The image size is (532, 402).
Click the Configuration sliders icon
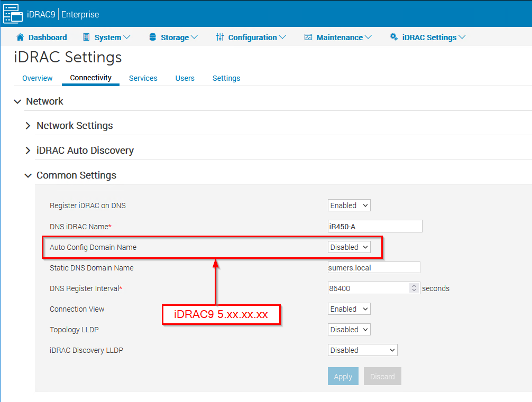pyautogui.click(x=220, y=37)
